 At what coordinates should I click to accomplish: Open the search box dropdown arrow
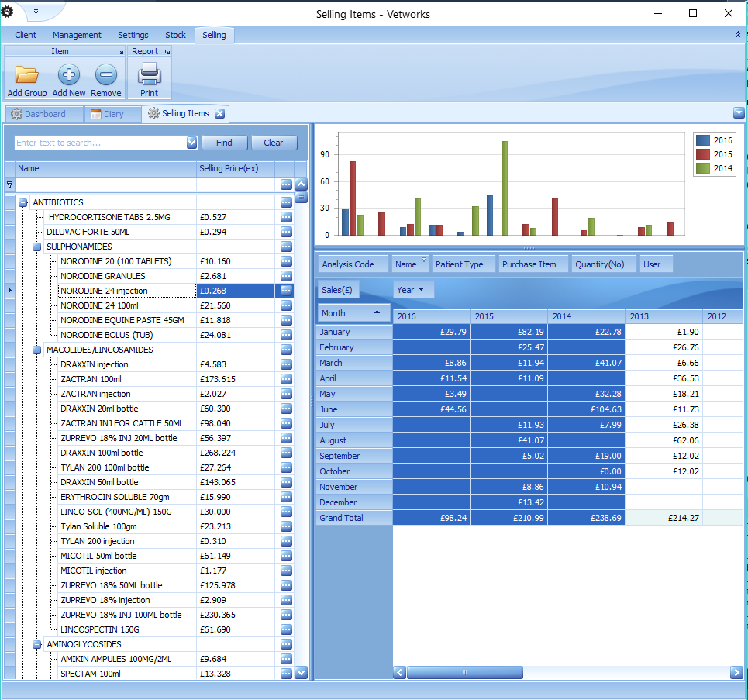(x=191, y=143)
